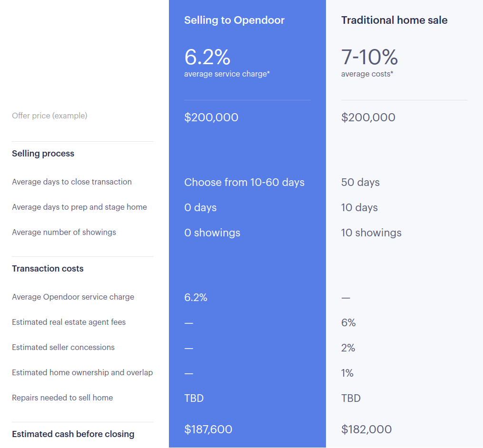Select the '10 showings' traditional sale value

[x=371, y=233]
